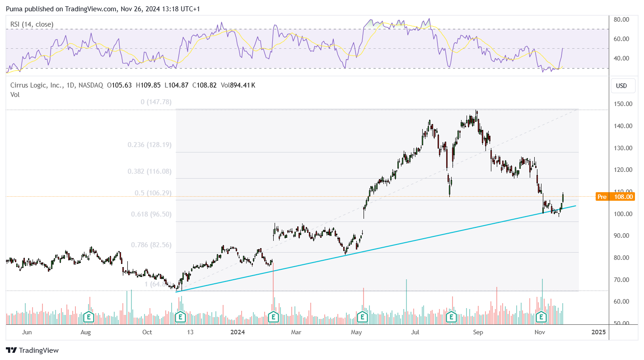Select the Jun date on the time axis
Image resolution: width=644 pixels, height=360 pixels.
point(27,332)
